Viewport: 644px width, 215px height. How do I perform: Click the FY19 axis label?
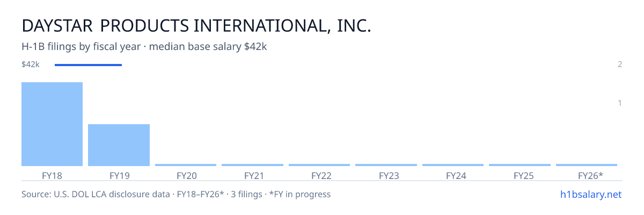(119, 175)
